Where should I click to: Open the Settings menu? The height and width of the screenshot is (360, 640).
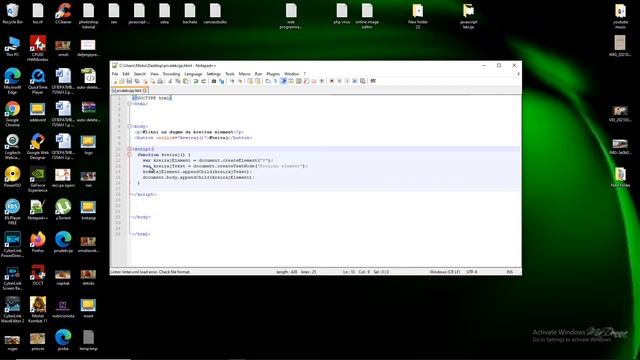click(213, 74)
